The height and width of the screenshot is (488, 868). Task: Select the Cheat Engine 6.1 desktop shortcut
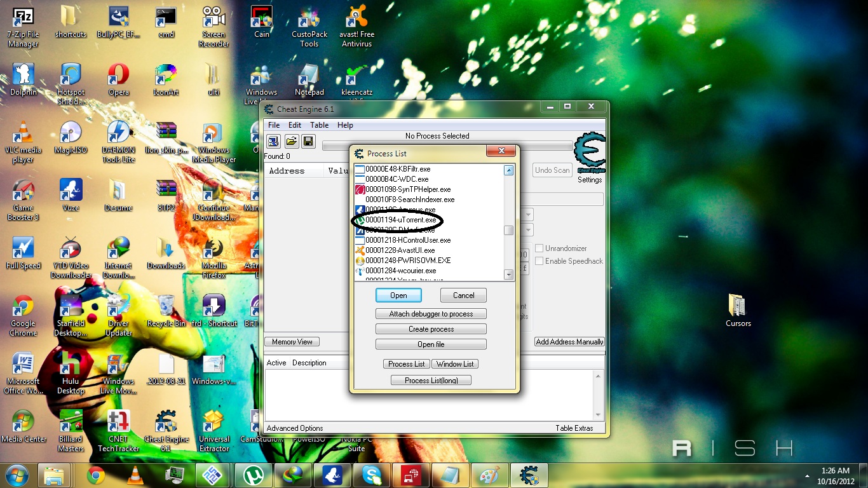(166, 432)
